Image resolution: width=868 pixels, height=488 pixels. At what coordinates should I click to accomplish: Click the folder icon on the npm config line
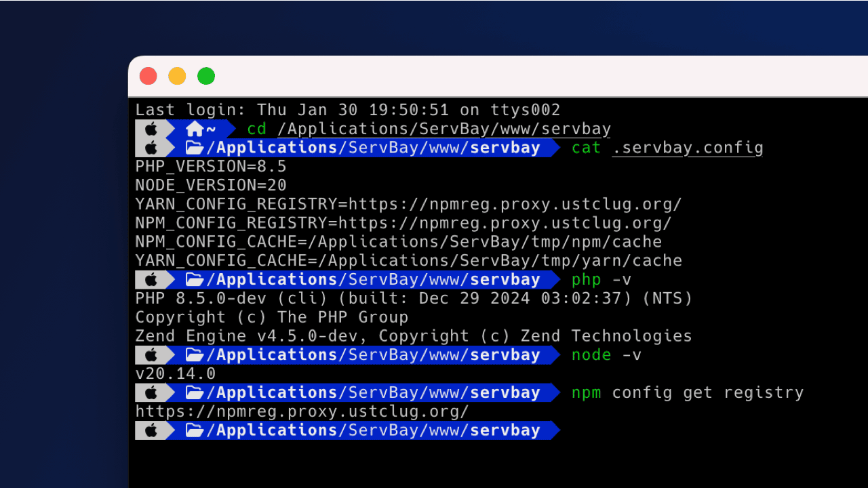pos(195,392)
